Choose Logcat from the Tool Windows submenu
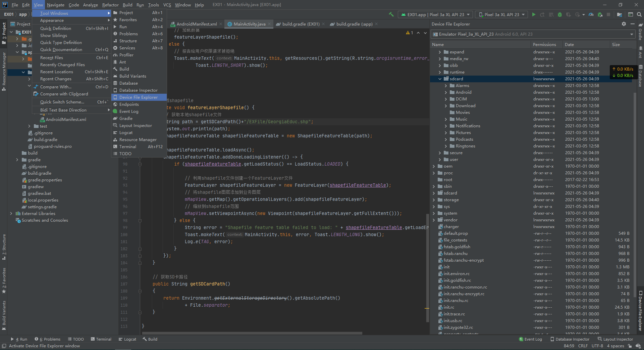This screenshot has height=350, width=644. (x=139, y=133)
